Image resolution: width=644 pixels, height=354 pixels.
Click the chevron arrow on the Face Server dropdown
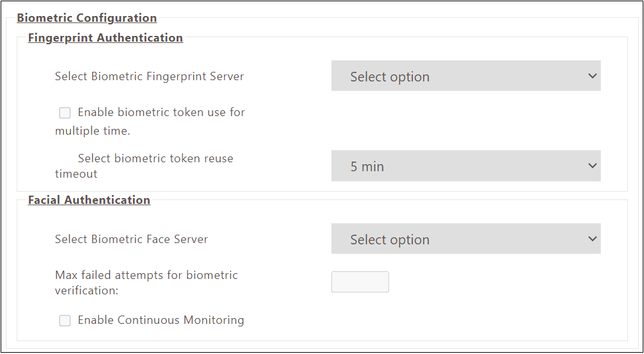(x=592, y=239)
